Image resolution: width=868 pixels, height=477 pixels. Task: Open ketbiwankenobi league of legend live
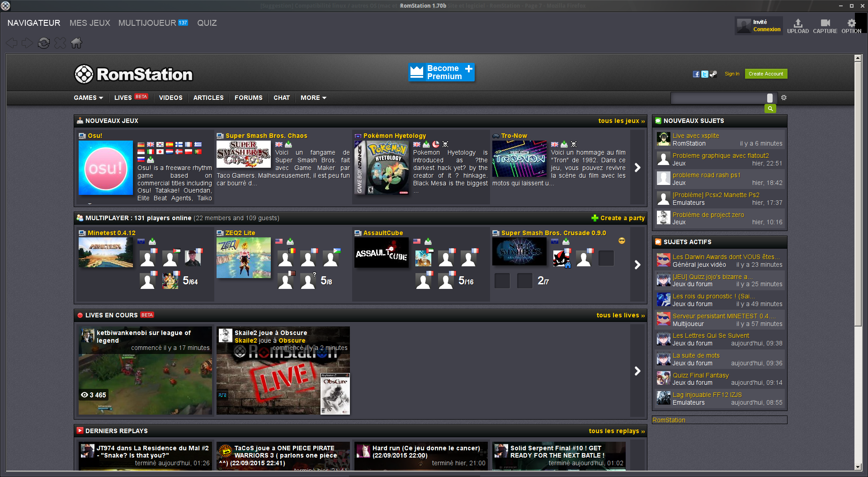(x=145, y=371)
